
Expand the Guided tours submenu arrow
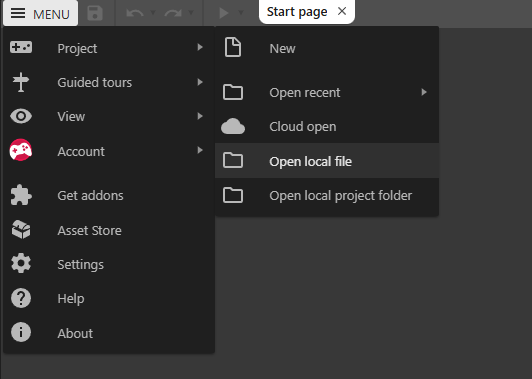pos(200,82)
